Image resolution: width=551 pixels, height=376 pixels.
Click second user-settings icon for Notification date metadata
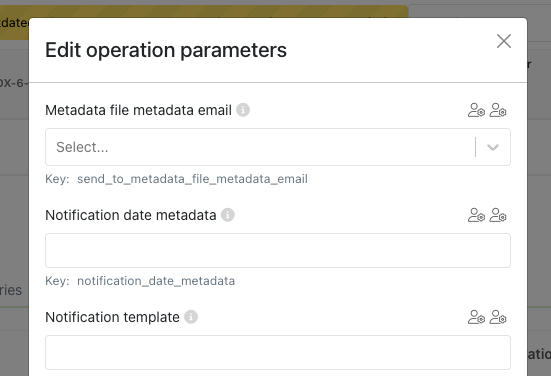point(498,215)
